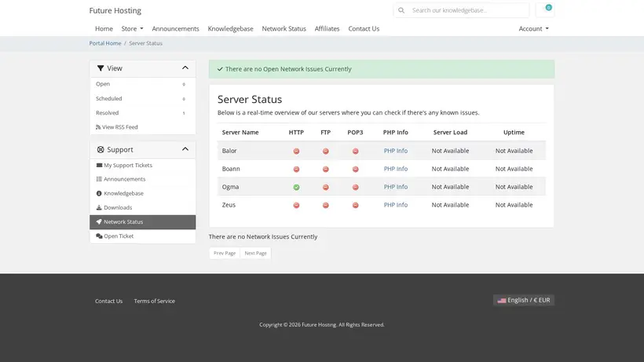644x362 pixels.
Task: Open Network Status in top navigation
Action: tap(284, 29)
